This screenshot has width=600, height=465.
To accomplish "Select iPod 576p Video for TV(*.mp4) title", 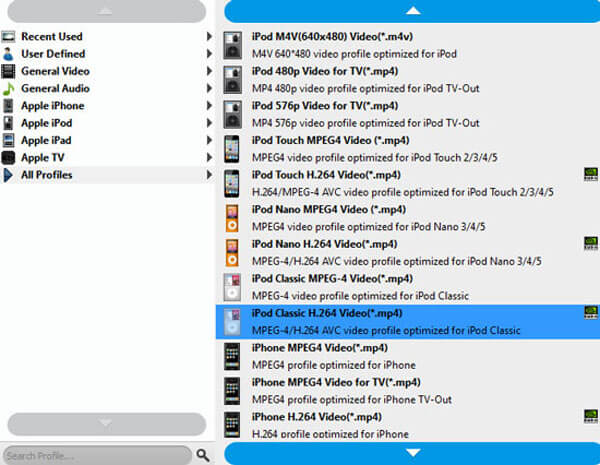I will pyautogui.click(x=325, y=106).
